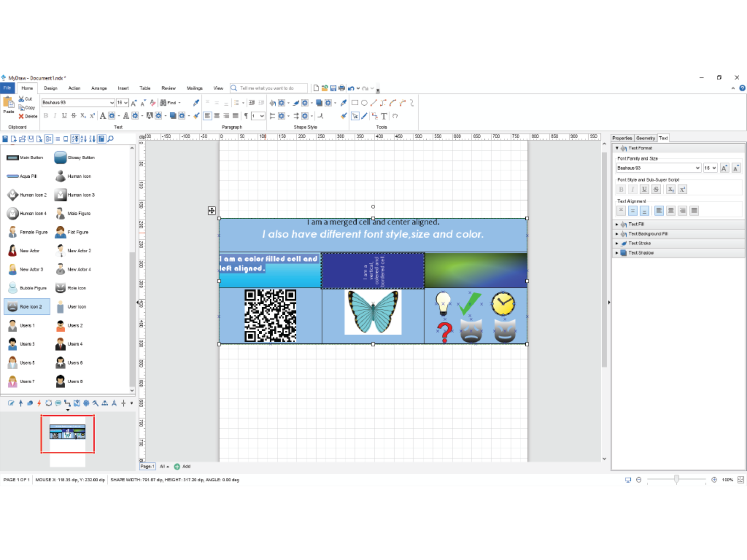747x560 pixels.
Task: Toggle top vertical text alignment in panel
Action: 621,210
